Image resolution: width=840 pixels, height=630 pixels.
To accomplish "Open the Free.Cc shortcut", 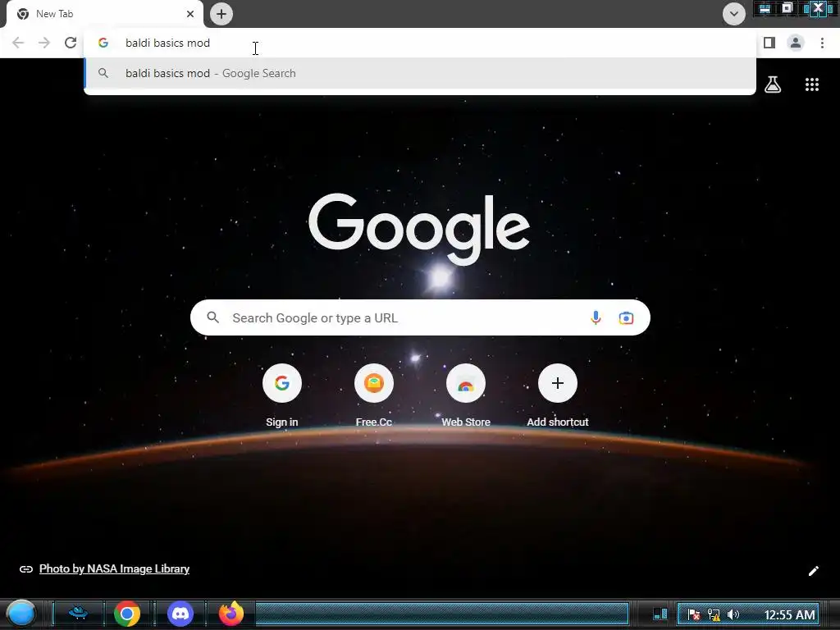I will click(x=374, y=395).
